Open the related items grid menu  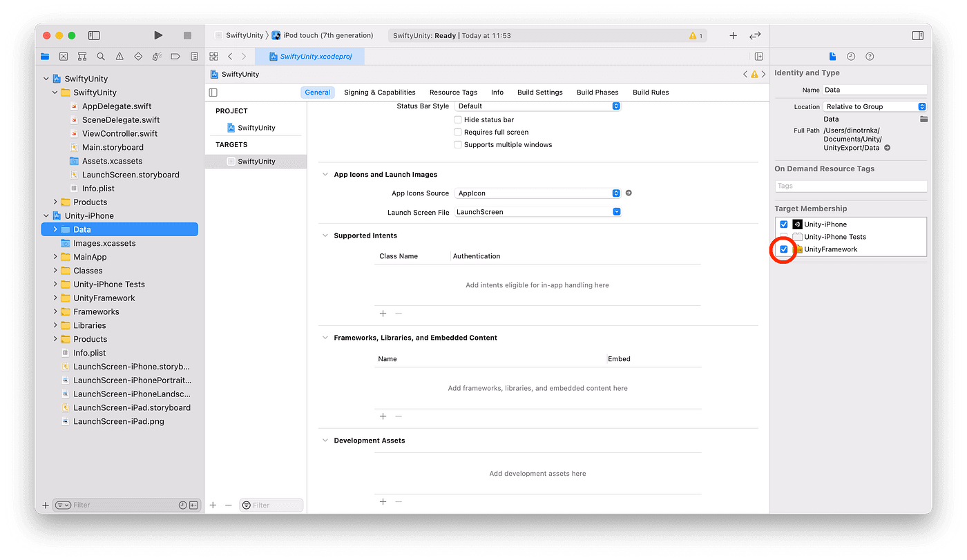[213, 57]
